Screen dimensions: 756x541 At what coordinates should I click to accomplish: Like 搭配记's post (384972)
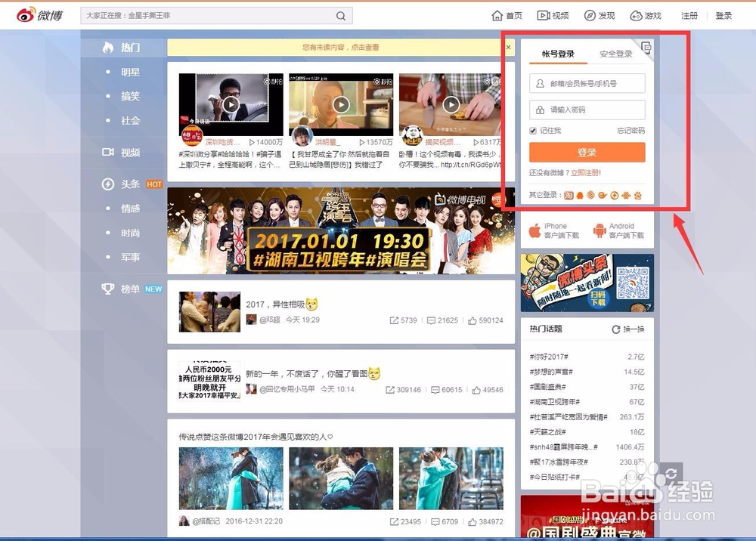click(485, 521)
